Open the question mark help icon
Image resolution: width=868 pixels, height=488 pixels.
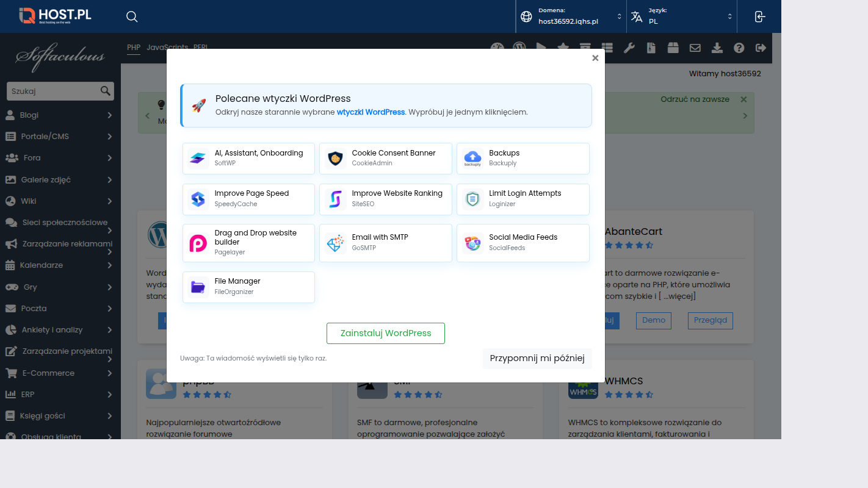[739, 48]
